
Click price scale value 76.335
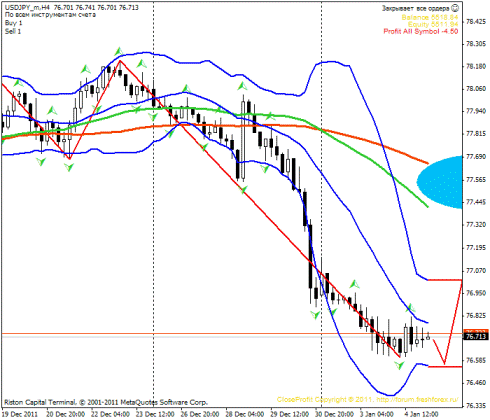coord(476,406)
